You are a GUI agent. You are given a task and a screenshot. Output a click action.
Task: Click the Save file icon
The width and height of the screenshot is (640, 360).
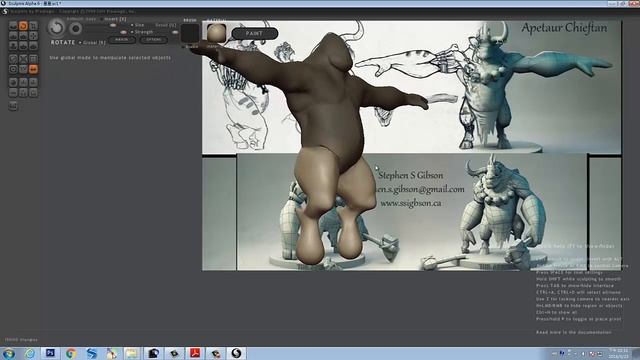tap(33, 92)
